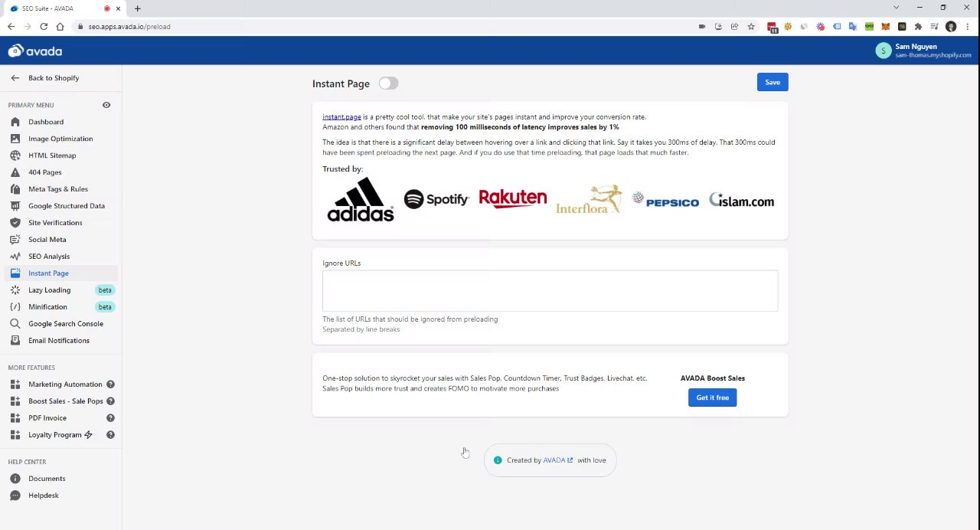Go Back to Shopify
The image size is (980, 530).
pos(54,78)
